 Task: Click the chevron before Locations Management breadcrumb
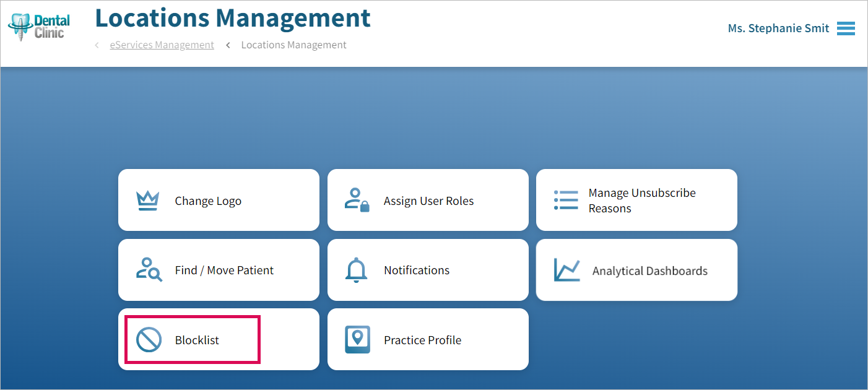point(228,45)
